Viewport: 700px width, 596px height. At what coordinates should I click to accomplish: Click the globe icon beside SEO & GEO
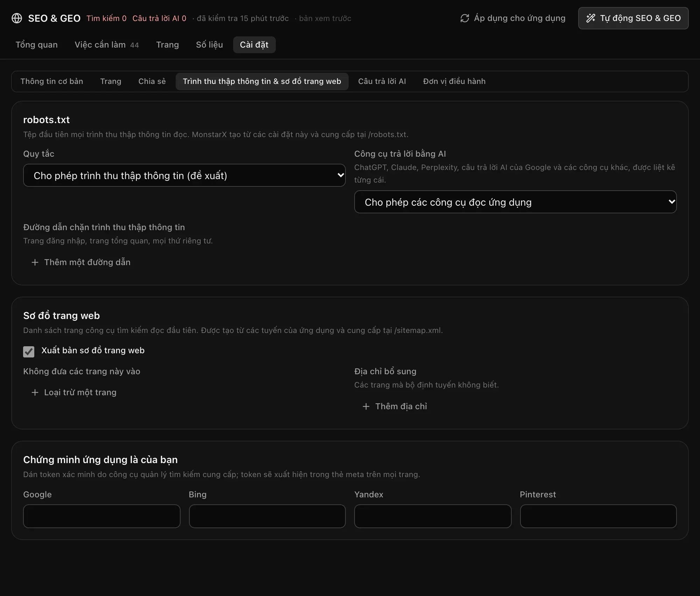(17, 18)
